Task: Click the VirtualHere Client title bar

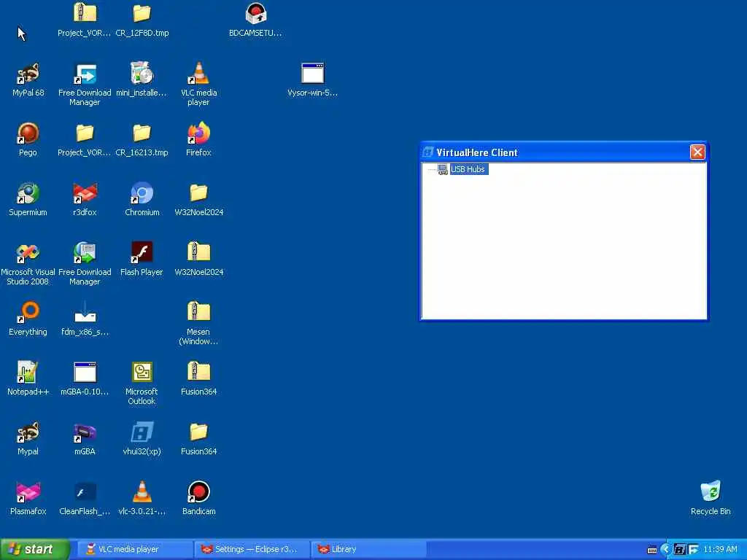Action: pyautogui.click(x=564, y=152)
